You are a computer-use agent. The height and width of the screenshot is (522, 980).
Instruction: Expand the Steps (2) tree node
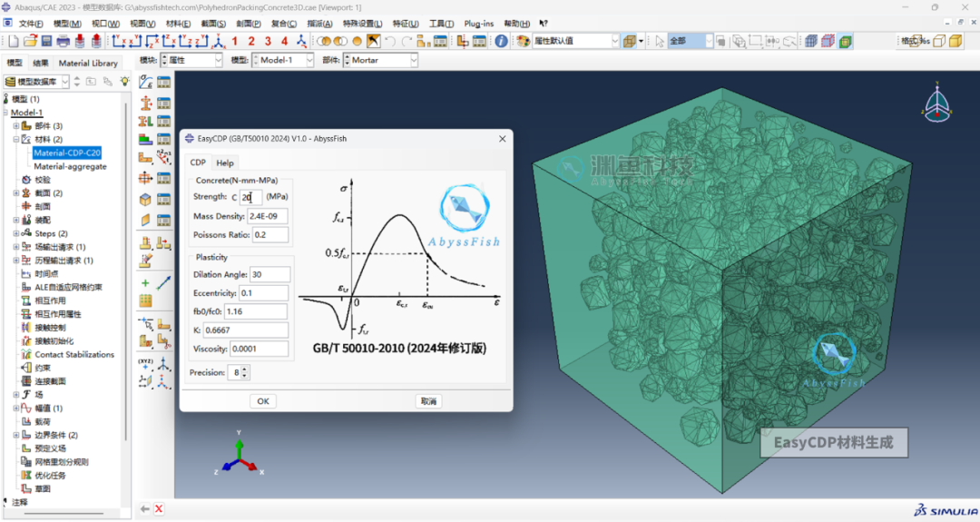point(16,233)
